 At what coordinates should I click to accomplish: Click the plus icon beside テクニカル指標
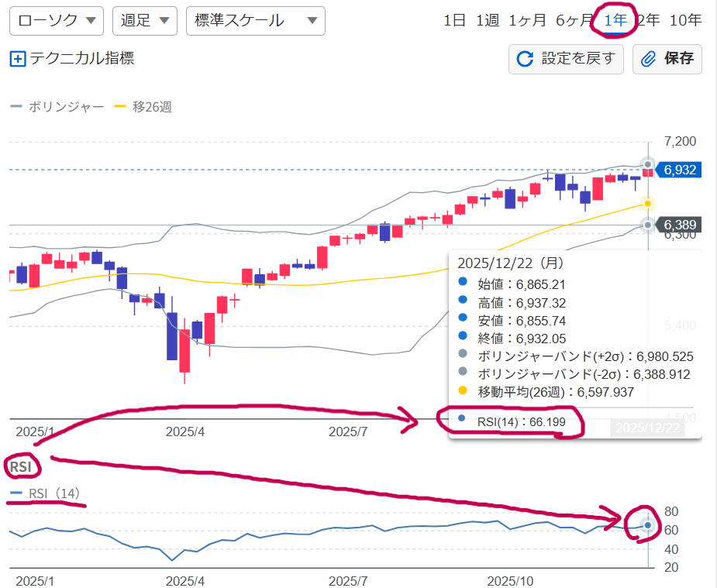click(x=18, y=59)
